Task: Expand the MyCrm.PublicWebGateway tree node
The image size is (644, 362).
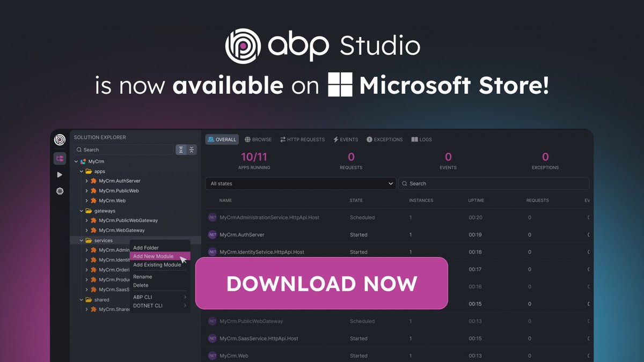Action: 86,220
